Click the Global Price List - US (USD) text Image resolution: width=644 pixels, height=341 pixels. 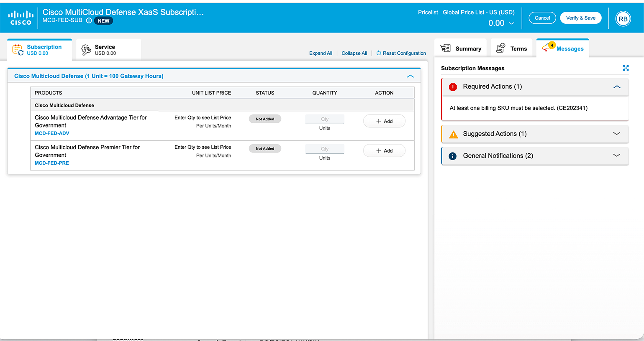click(479, 12)
